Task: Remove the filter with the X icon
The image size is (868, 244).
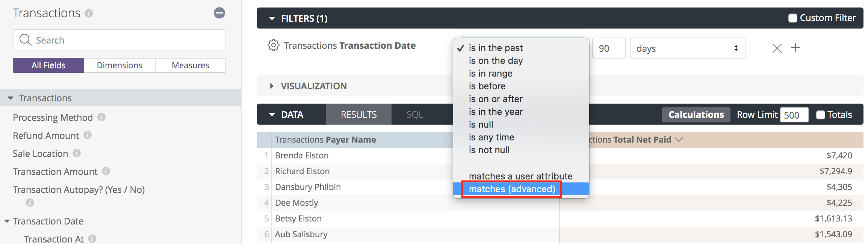Action: click(777, 48)
